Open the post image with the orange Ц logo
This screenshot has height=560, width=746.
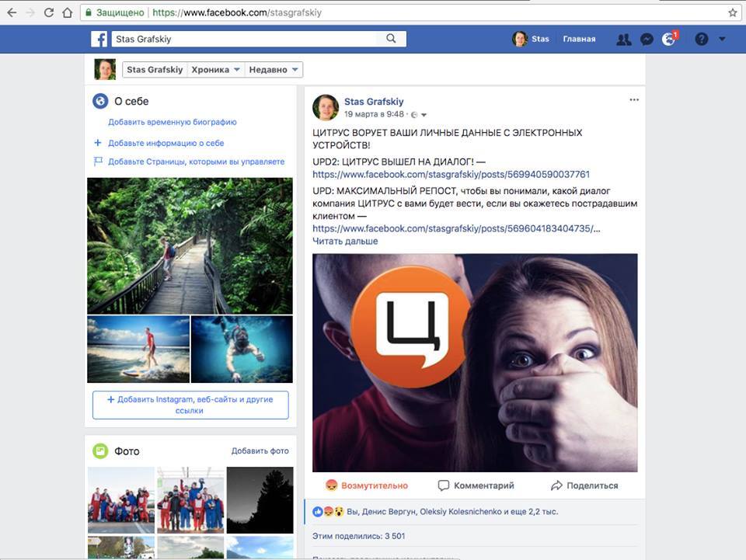475,363
